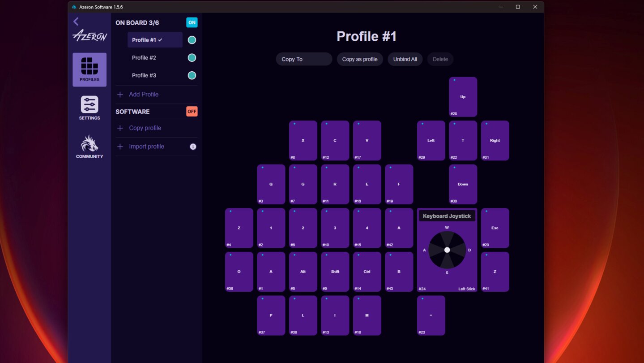Collapse the sidebar with the back chevron

pyautogui.click(x=75, y=21)
